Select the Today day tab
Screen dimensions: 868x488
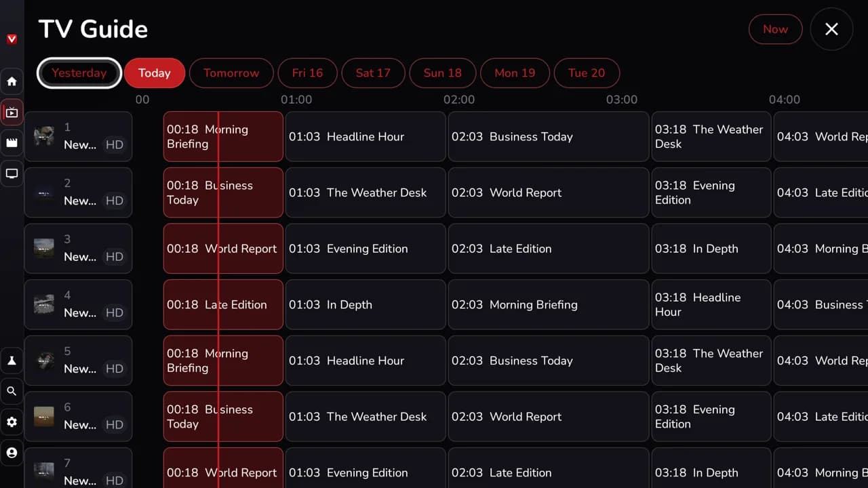point(155,73)
